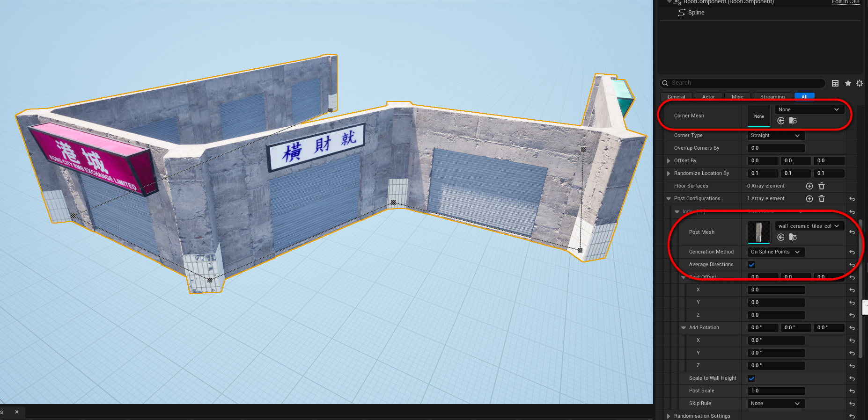Reset Post Scale to default value

(852, 391)
